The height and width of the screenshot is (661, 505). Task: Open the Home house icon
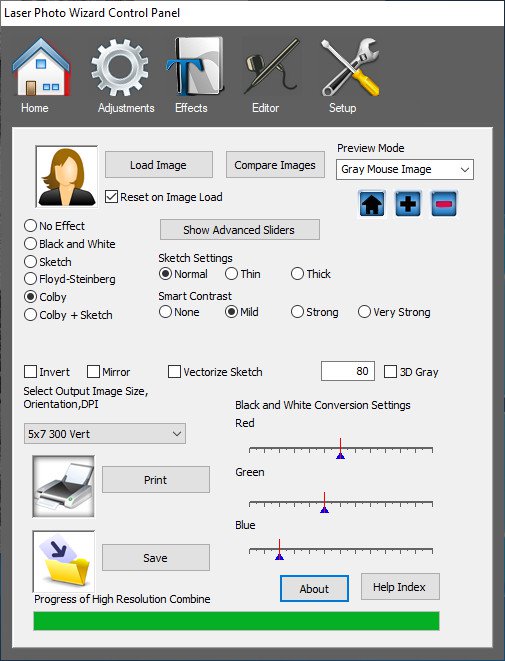(41, 67)
